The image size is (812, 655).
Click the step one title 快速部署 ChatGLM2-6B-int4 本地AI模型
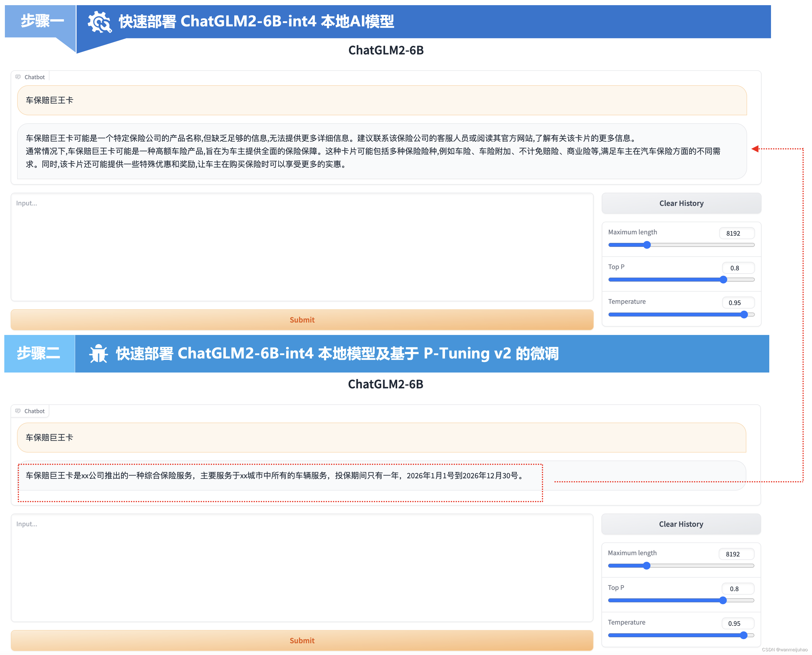point(256,22)
